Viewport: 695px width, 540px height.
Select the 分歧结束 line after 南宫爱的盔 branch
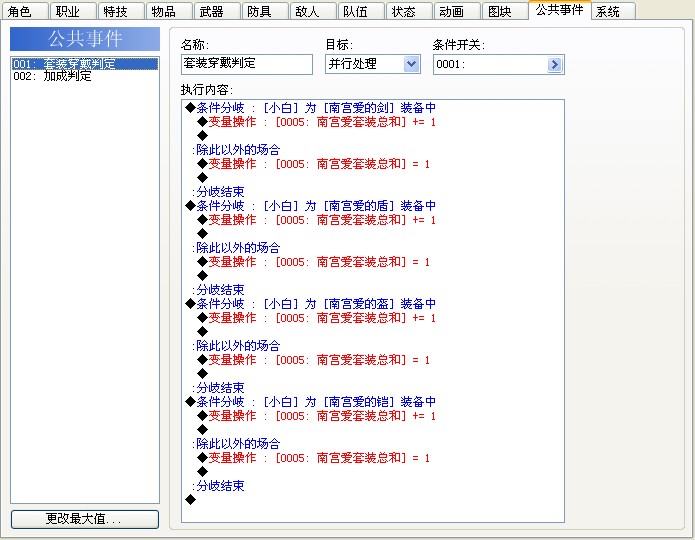coord(218,388)
